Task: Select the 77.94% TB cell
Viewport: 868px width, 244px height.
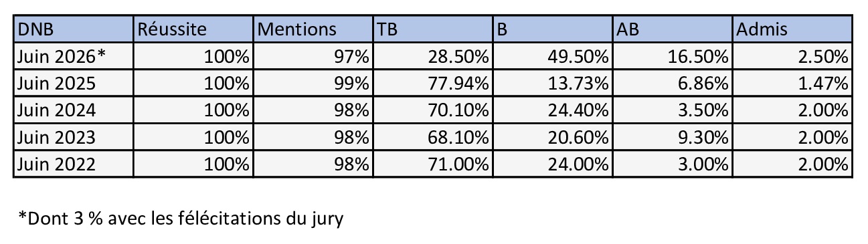Action: pos(432,84)
